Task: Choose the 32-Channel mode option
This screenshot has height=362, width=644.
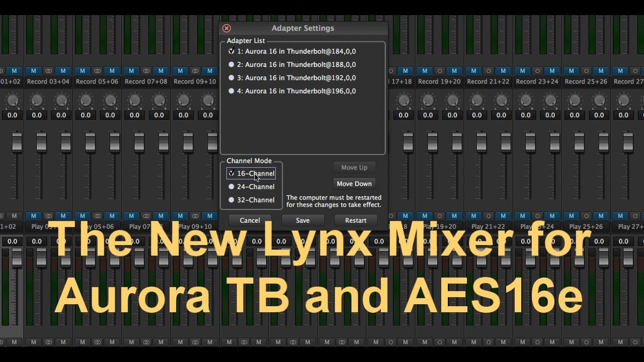Action: pos(251,200)
